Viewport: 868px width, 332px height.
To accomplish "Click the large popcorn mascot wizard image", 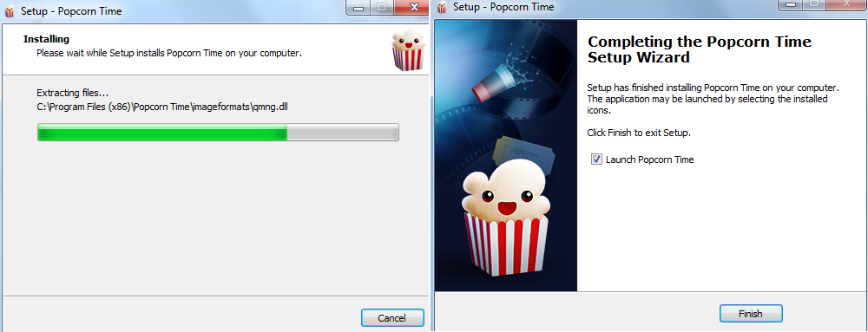I will point(506,156).
